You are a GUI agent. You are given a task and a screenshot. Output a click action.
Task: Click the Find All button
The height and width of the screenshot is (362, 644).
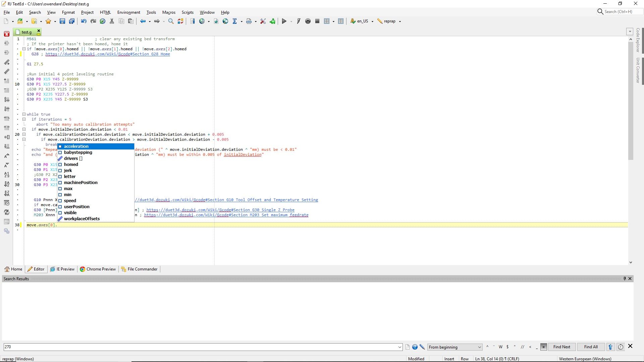(x=591, y=347)
